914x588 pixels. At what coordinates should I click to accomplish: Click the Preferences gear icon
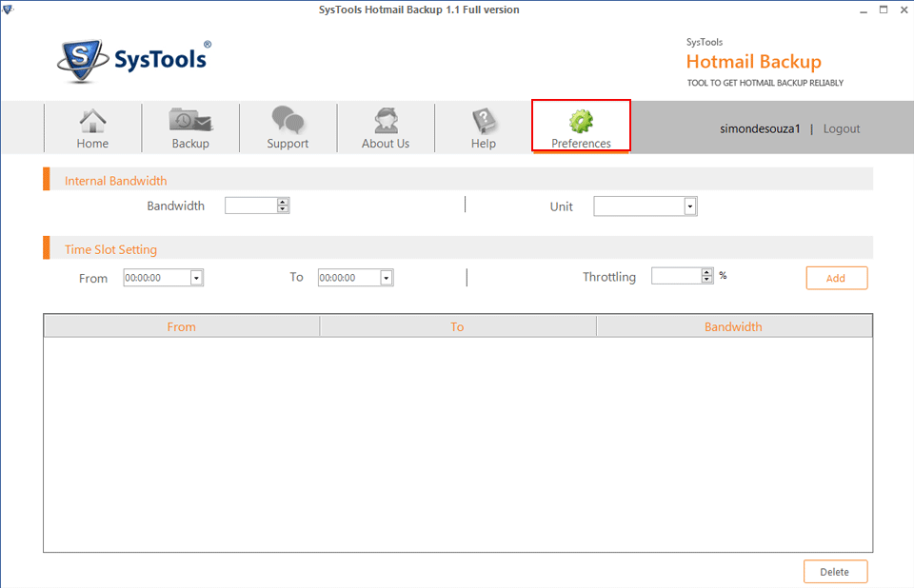click(581, 121)
